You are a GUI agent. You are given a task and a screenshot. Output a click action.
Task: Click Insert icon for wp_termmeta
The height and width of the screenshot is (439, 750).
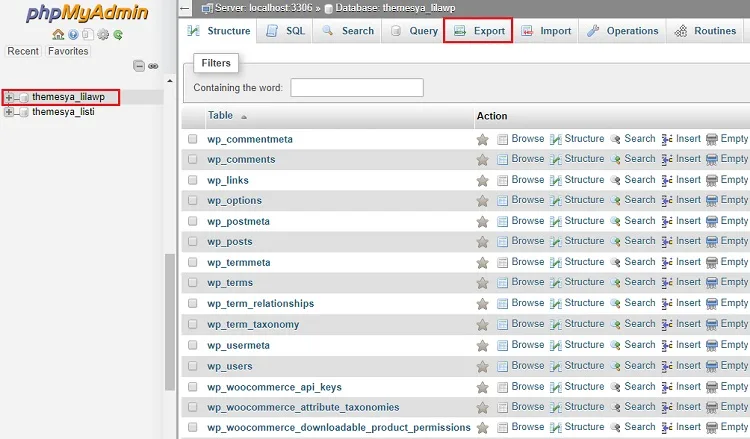click(667, 263)
